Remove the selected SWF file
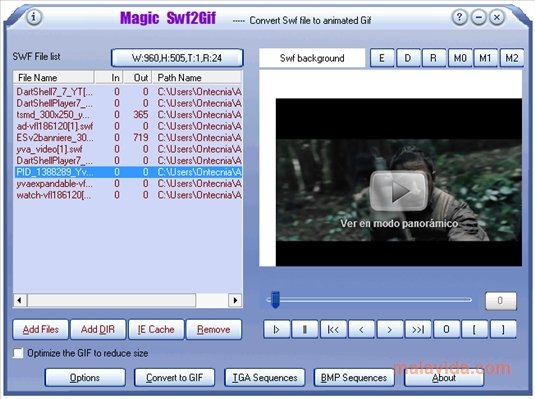535x399 pixels. tap(214, 329)
